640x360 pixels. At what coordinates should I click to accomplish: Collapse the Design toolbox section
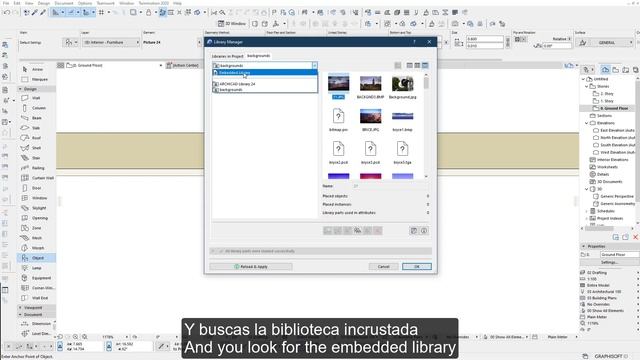tap(20, 89)
